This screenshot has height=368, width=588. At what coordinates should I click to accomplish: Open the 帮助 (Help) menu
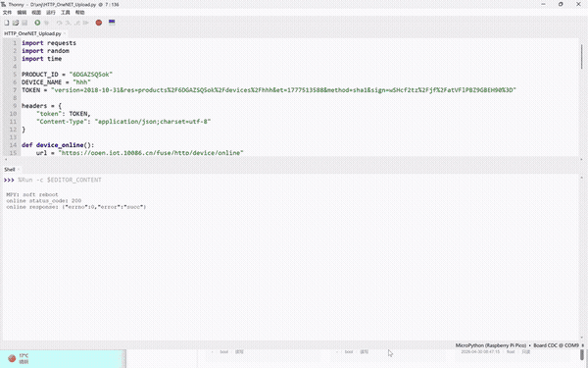click(80, 13)
